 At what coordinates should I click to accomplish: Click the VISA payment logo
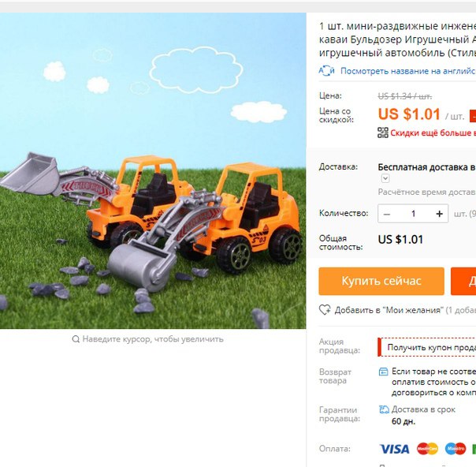[394, 449]
